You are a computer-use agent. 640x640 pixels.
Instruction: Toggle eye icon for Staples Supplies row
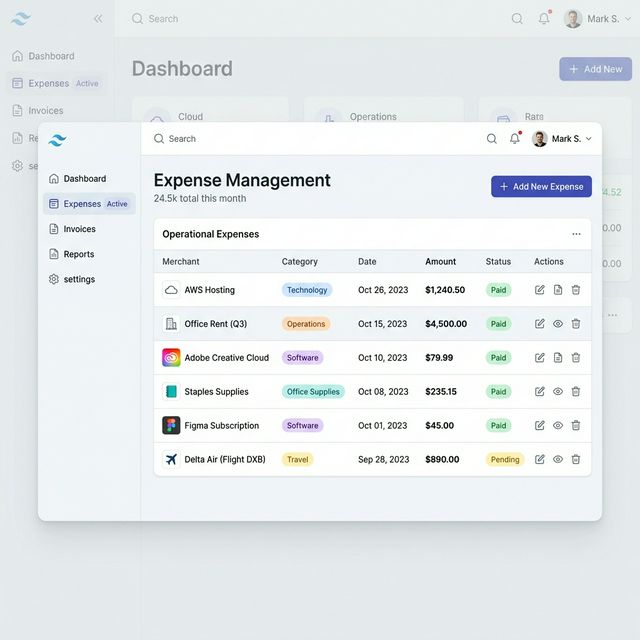pos(558,392)
